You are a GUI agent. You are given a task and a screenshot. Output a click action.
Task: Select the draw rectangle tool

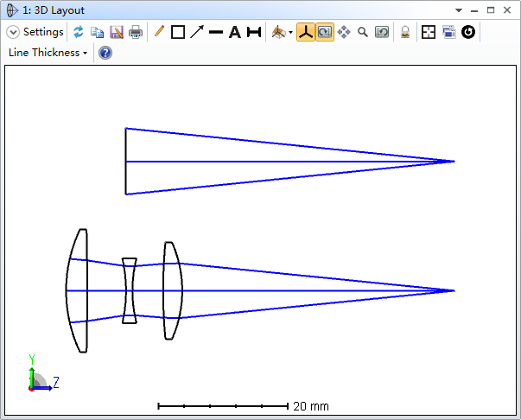[x=178, y=32]
